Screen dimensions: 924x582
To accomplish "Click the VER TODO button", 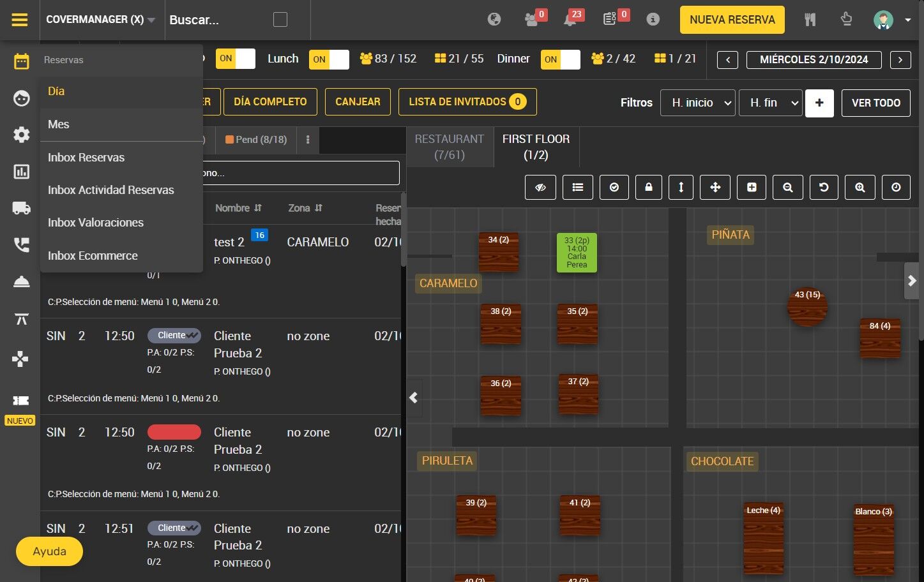I will 875,103.
